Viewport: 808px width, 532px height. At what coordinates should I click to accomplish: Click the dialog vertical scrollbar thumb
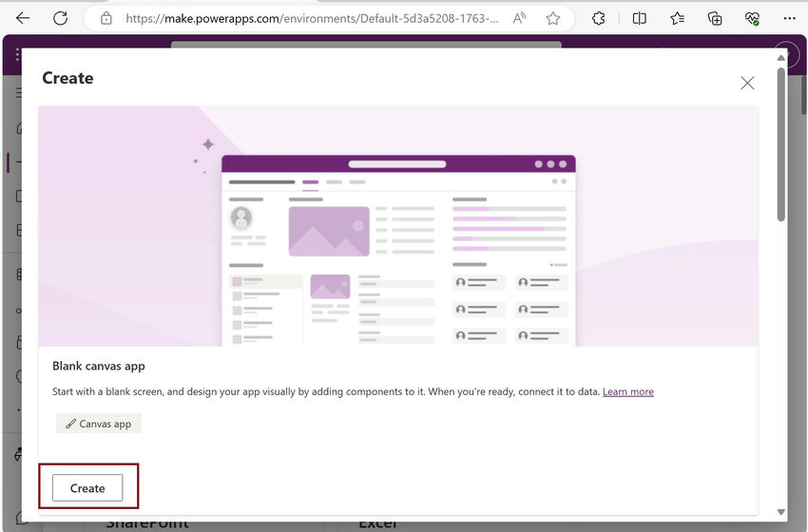point(781,144)
